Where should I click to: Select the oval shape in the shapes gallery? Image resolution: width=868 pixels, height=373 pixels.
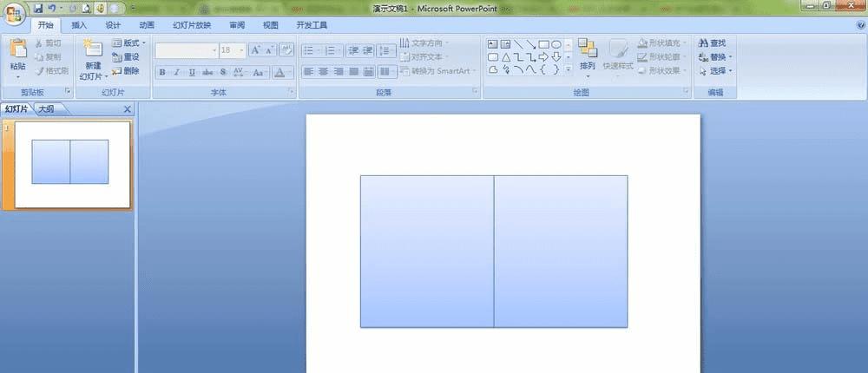556,44
